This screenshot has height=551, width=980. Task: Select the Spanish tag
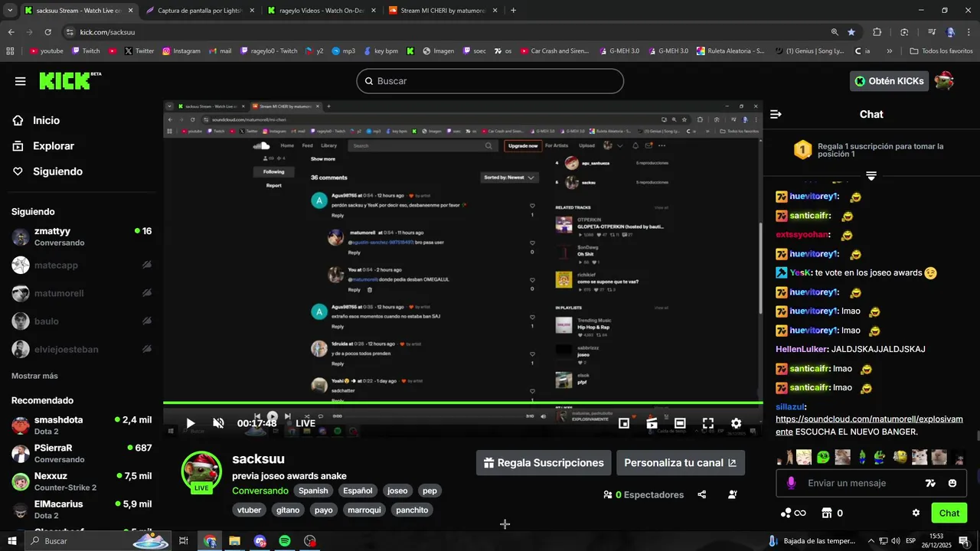point(313,491)
